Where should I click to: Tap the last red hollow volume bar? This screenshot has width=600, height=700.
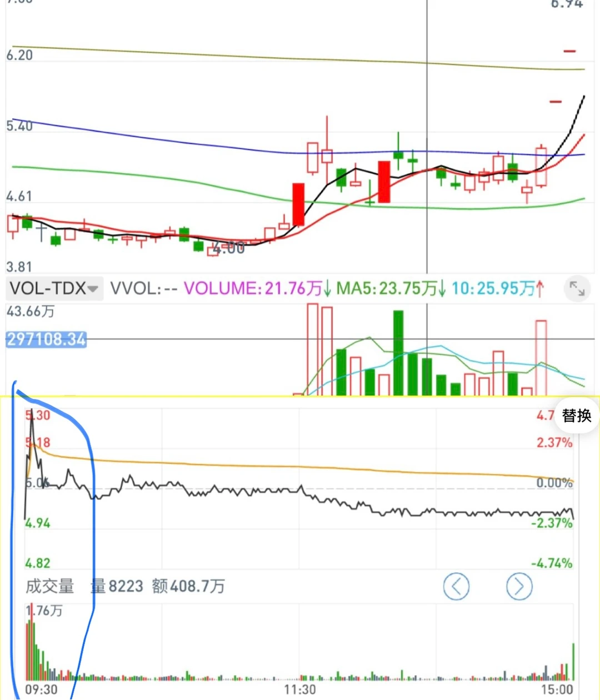click(x=541, y=357)
